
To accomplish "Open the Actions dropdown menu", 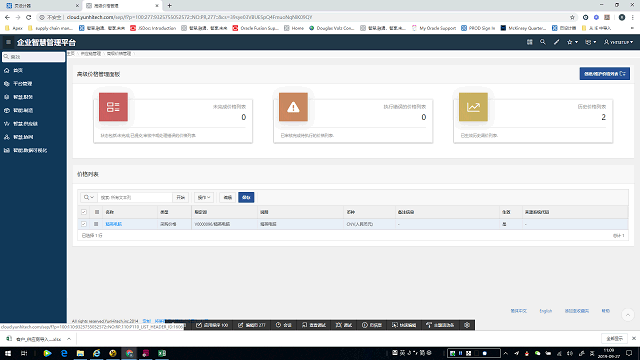I will coord(204,198).
